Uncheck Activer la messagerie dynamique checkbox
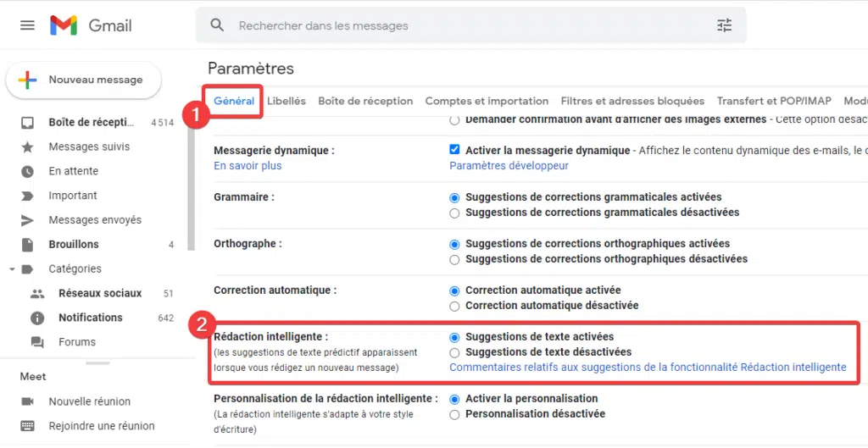The height and width of the screenshot is (448, 868). point(454,151)
